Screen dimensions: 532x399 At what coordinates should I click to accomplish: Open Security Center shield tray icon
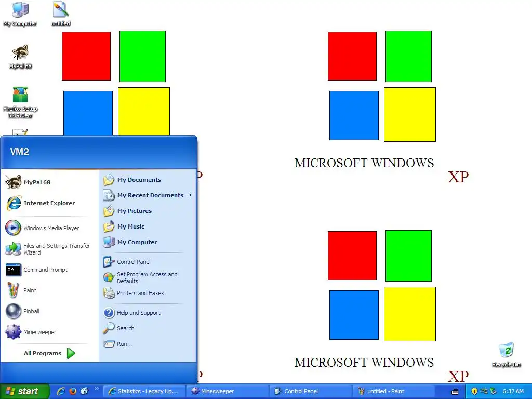pos(474,391)
